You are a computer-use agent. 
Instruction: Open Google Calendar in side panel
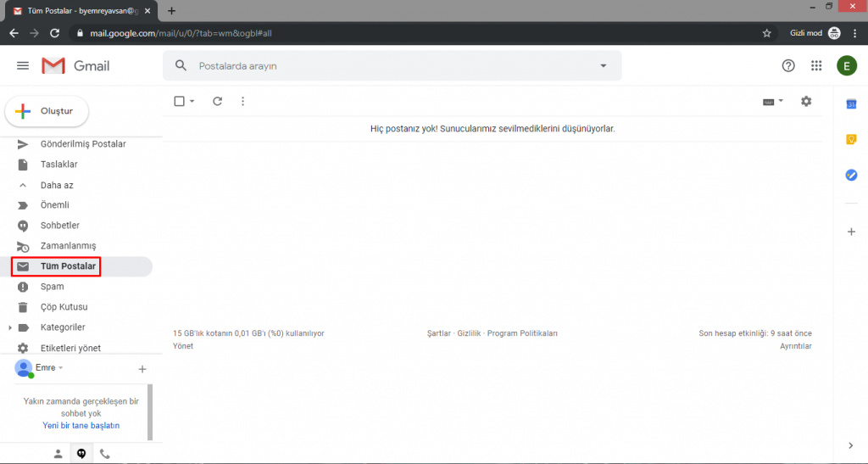tap(851, 103)
